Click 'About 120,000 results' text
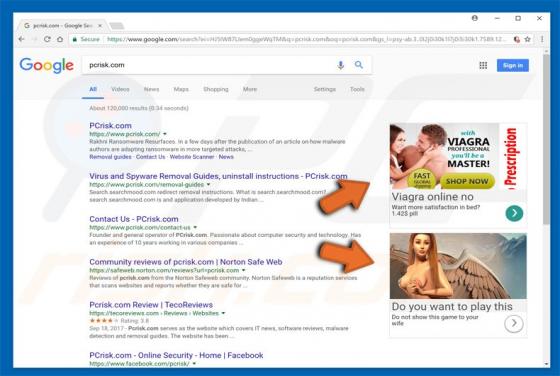The width and height of the screenshot is (560, 376). 139,108
